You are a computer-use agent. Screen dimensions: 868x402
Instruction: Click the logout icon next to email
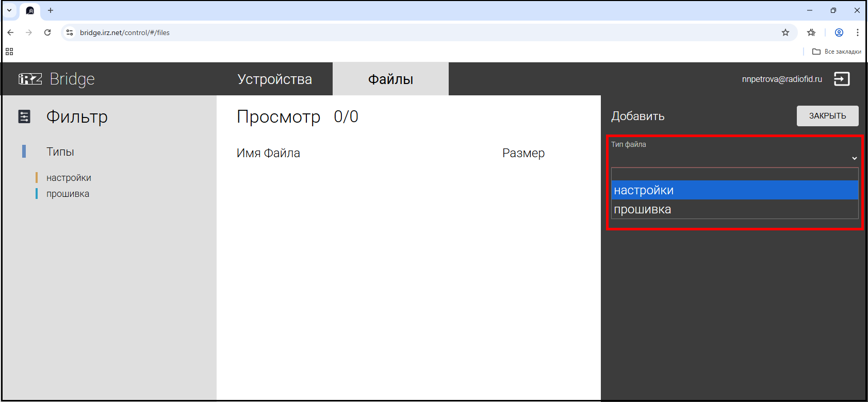coord(841,79)
